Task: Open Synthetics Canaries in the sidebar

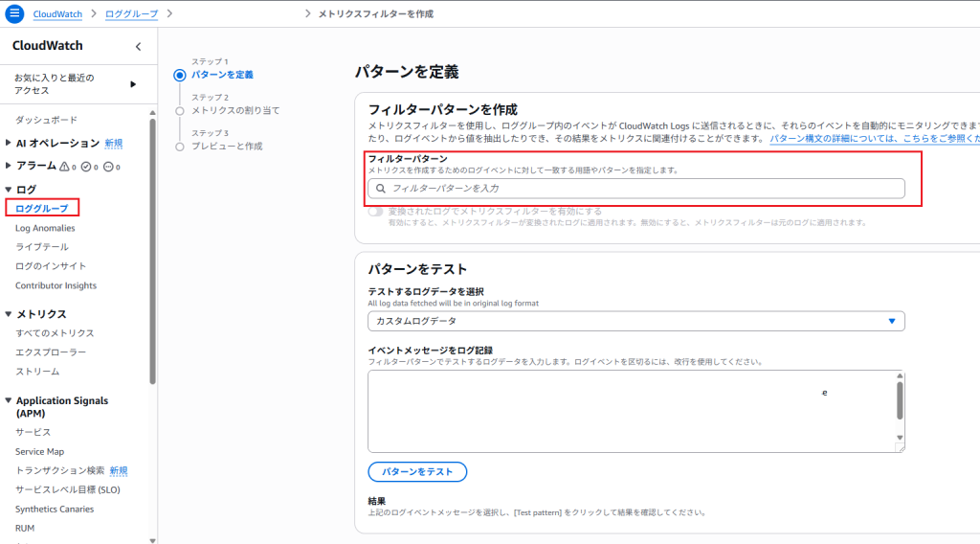Action: click(x=55, y=509)
